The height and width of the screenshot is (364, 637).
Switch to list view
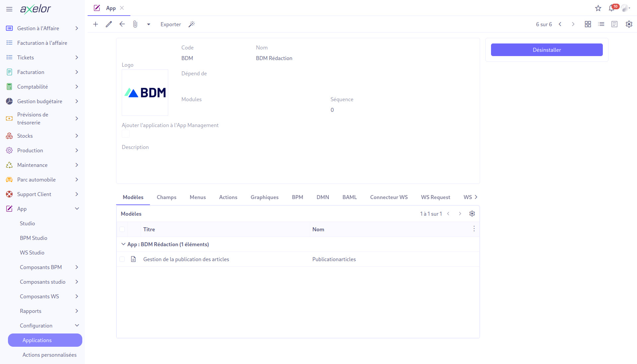tap(601, 24)
